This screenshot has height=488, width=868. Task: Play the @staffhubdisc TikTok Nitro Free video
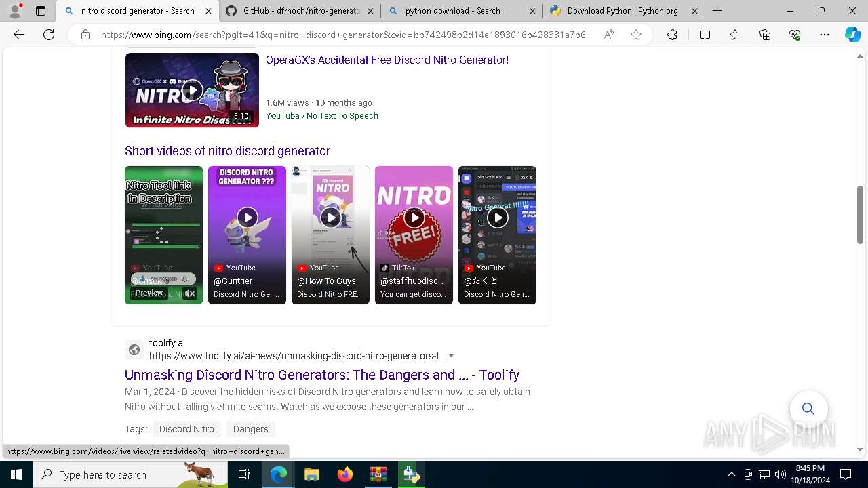tap(414, 235)
